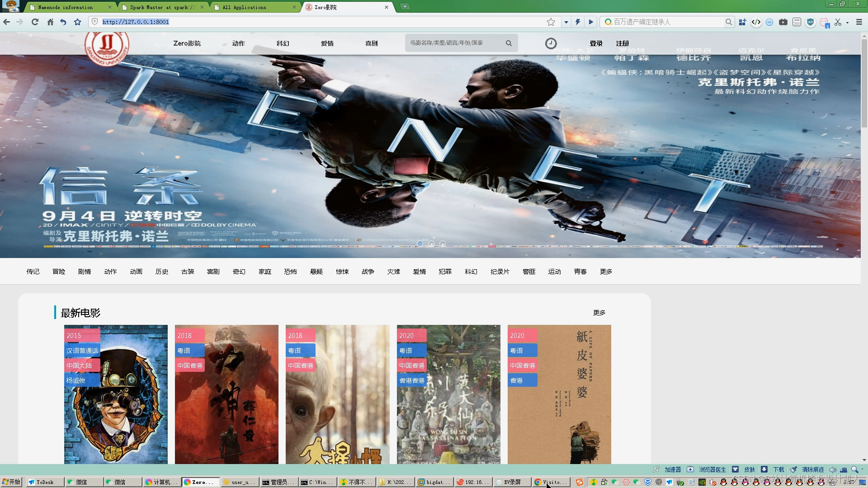Select the second carousel indicator dot
Viewport: 868px width, 488px height.
pyautogui.click(x=431, y=244)
